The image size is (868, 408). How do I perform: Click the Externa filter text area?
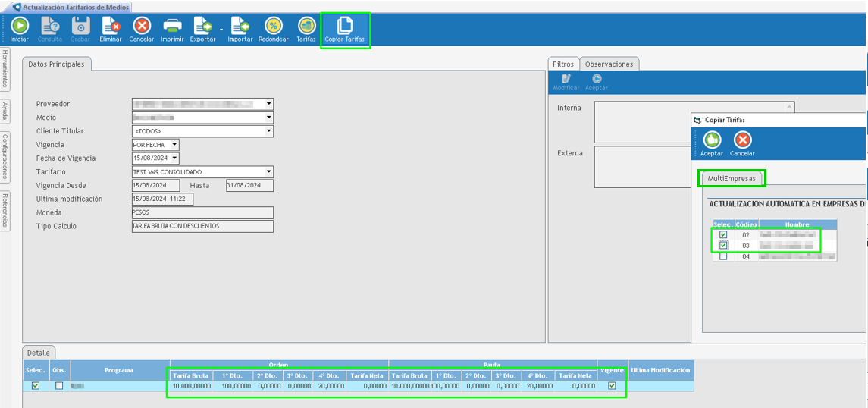642,167
